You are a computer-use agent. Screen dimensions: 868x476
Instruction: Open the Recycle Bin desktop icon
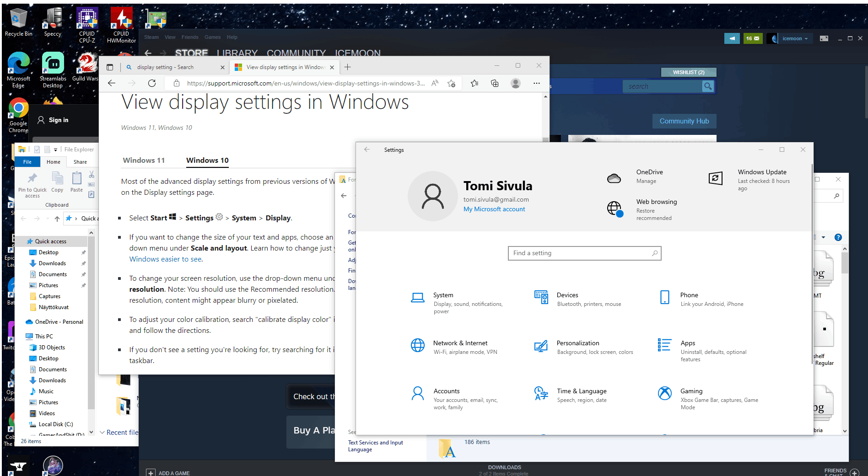pyautogui.click(x=18, y=21)
